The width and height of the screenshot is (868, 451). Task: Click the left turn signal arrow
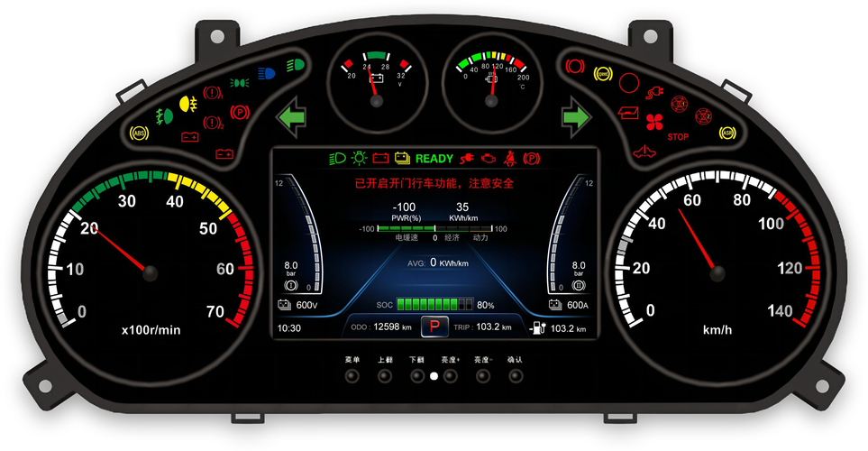(x=291, y=117)
